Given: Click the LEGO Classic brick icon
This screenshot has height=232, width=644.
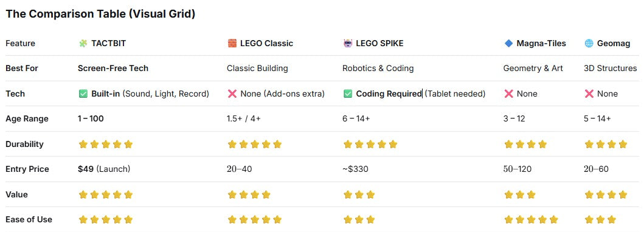Looking at the screenshot, I should pyautogui.click(x=232, y=44).
